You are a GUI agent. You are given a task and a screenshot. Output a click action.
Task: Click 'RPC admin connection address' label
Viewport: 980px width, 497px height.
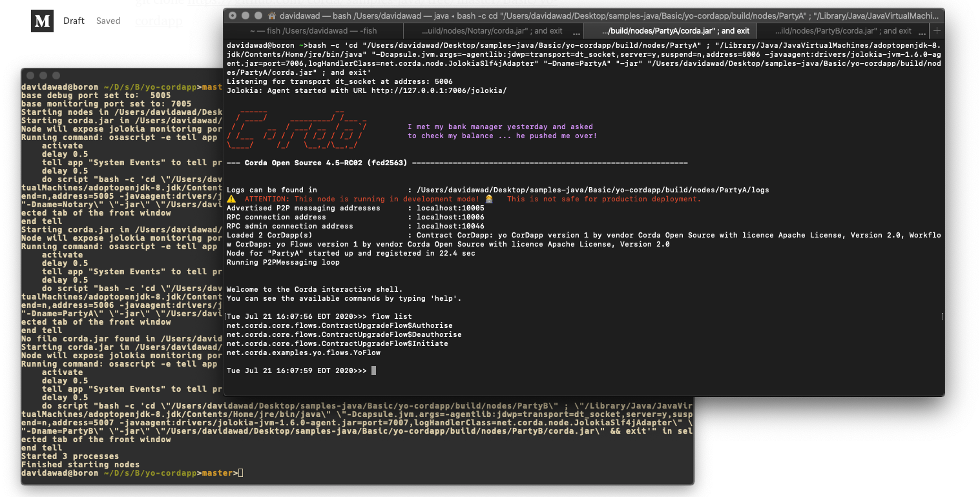[290, 226]
